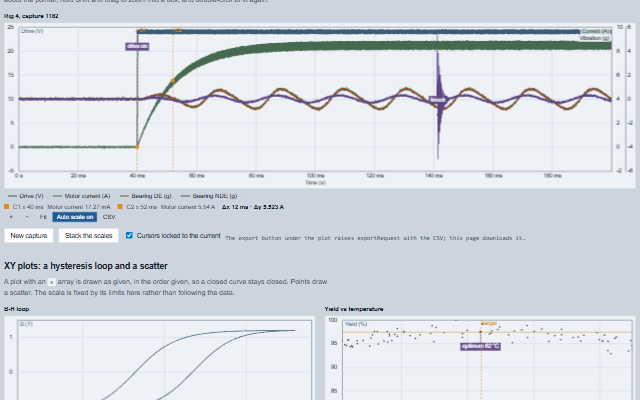Click the Stack the scales button
The width and height of the screenshot is (640, 400).
pos(89,236)
